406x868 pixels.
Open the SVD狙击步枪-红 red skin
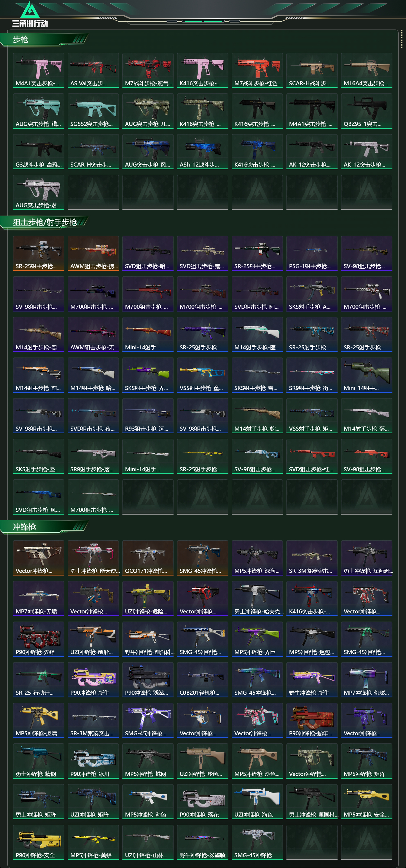pos(312,456)
